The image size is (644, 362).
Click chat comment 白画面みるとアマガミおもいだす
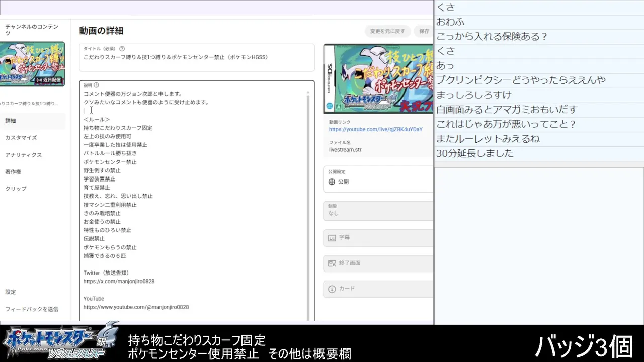[507, 109]
